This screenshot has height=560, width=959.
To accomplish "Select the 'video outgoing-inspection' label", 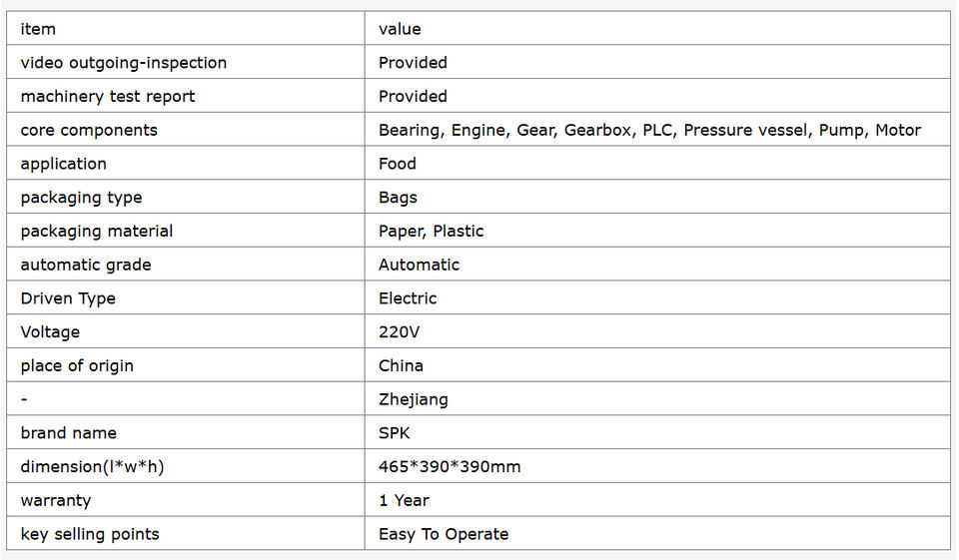I will pyautogui.click(x=123, y=63).
